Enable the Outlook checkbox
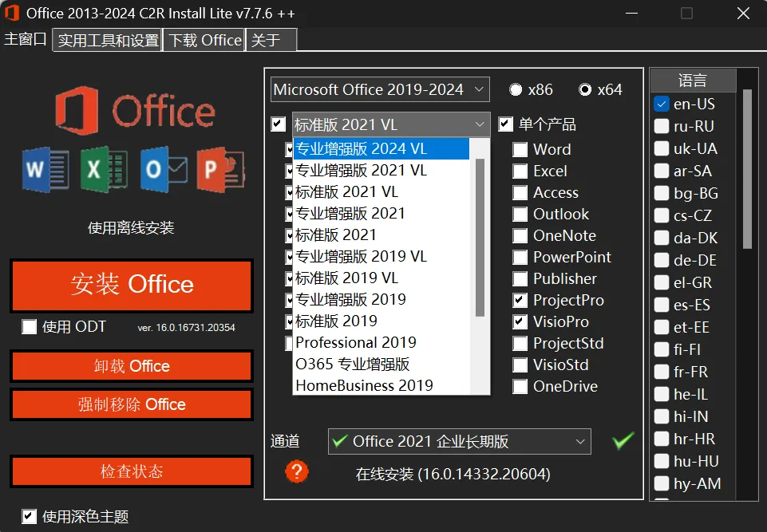Image resolution: width=767 pixels, height=532 pixels. point(520,215)
